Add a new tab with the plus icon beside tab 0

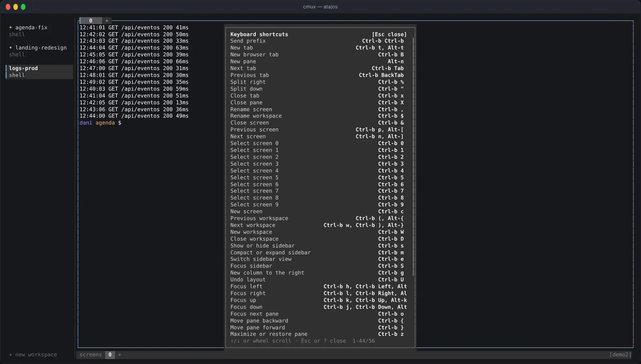[x=107, y=21]
